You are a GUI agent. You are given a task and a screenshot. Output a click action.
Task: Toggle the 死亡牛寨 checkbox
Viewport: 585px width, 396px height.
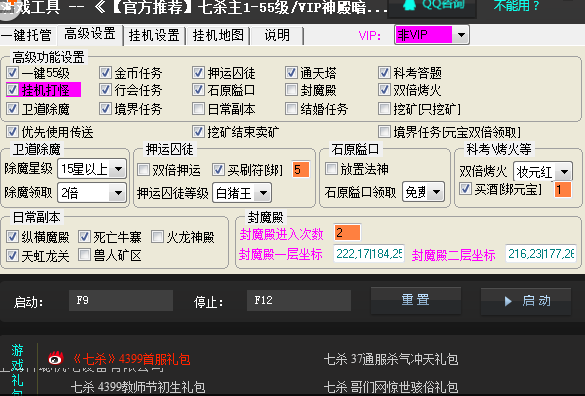tap(84, 236)
